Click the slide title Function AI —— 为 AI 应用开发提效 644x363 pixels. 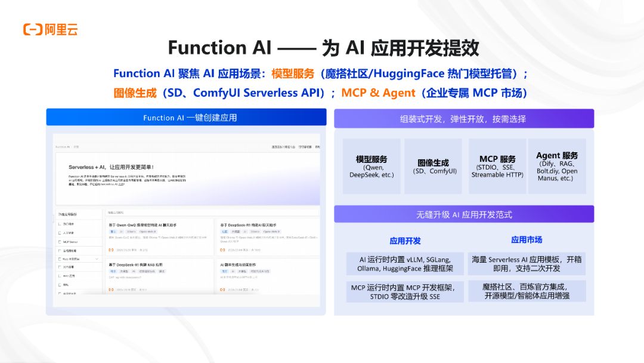(x=324, y=48)
